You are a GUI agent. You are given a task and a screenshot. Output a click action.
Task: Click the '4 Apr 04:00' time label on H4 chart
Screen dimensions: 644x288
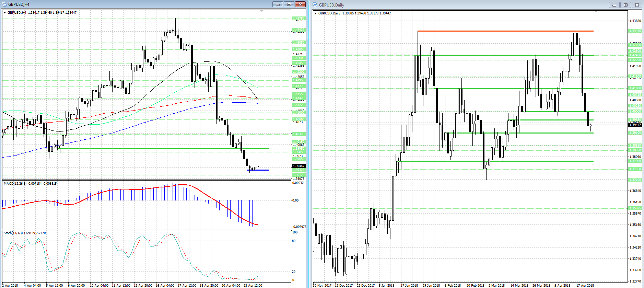[32, 286]
